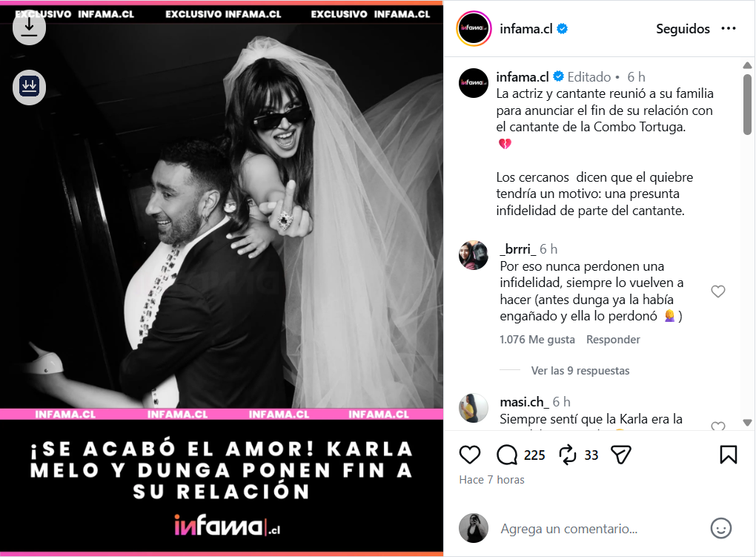This screenshot has height=557, width=756.
Task: Like the _brrri_ comment with its heart
Action: coord(718,291)
